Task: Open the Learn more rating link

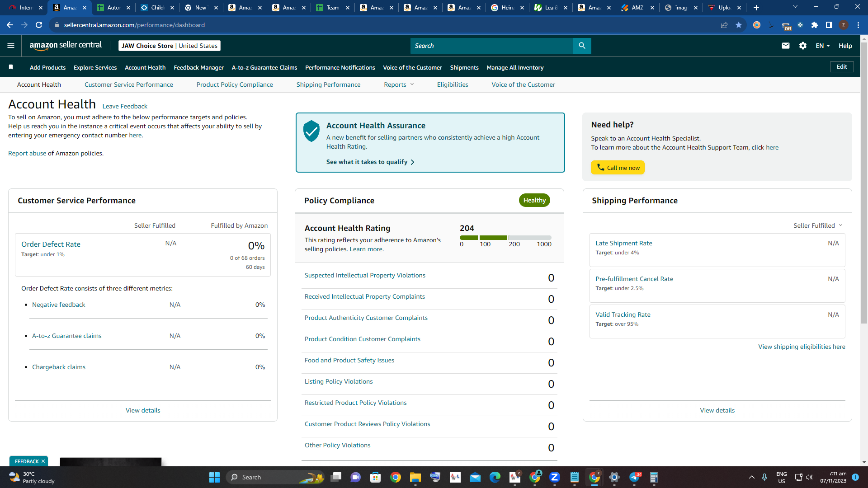Action: click(x=366, y=249)
